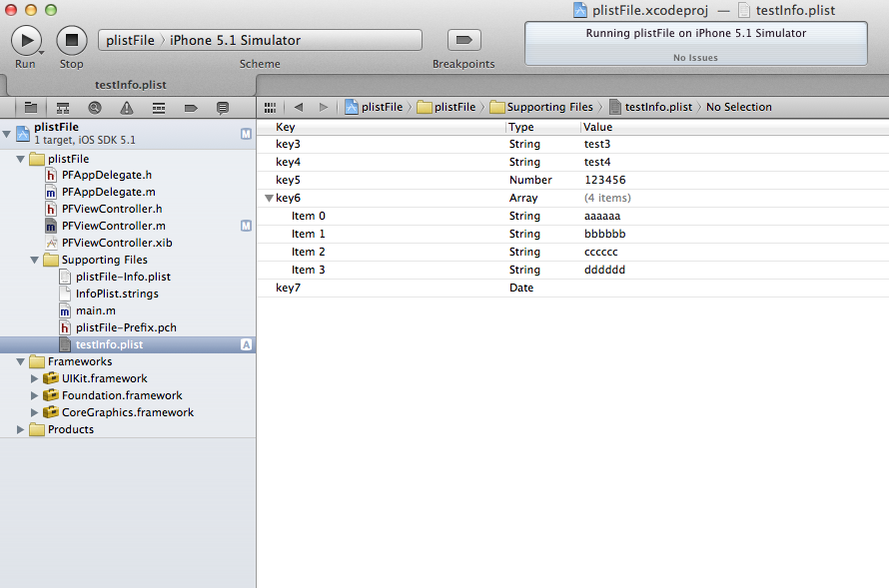Click the Frameworks folder icon
The image size is (889, 588).
click(37, 361)
